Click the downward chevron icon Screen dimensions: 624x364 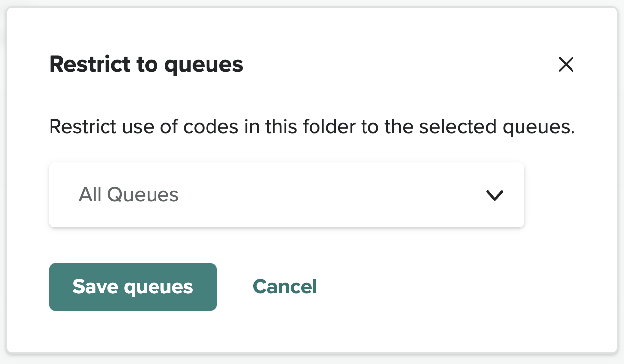click(494, 195)
